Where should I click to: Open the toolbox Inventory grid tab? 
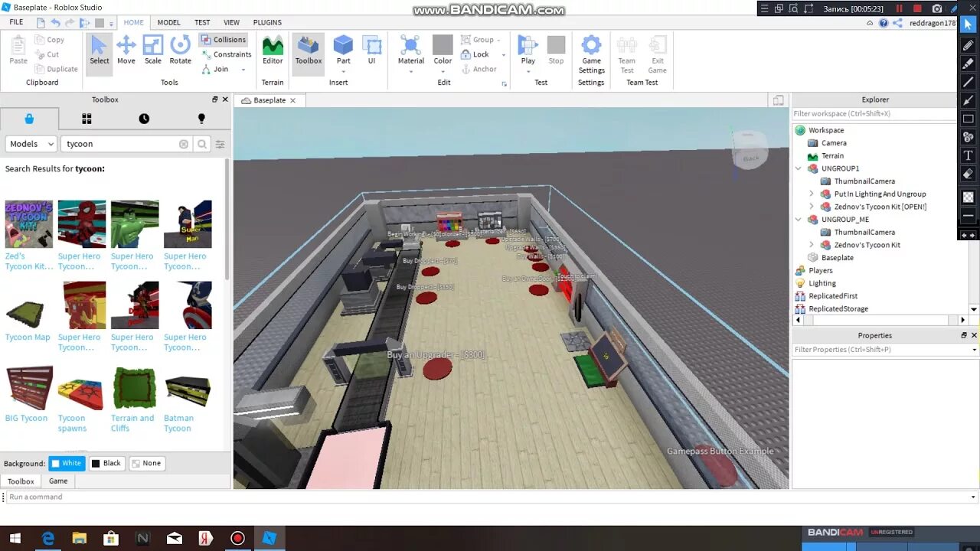coord(87,119)
